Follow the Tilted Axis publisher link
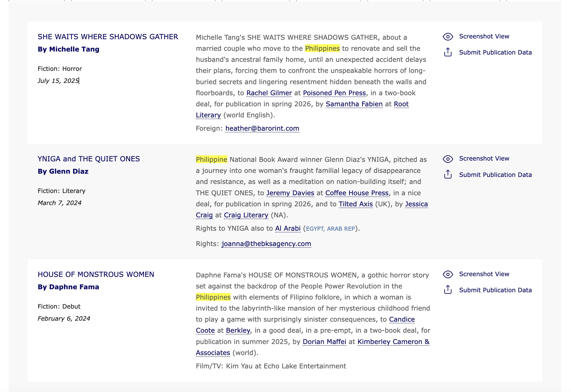Viewport: 571px width, 392px height. coord(355,204)
